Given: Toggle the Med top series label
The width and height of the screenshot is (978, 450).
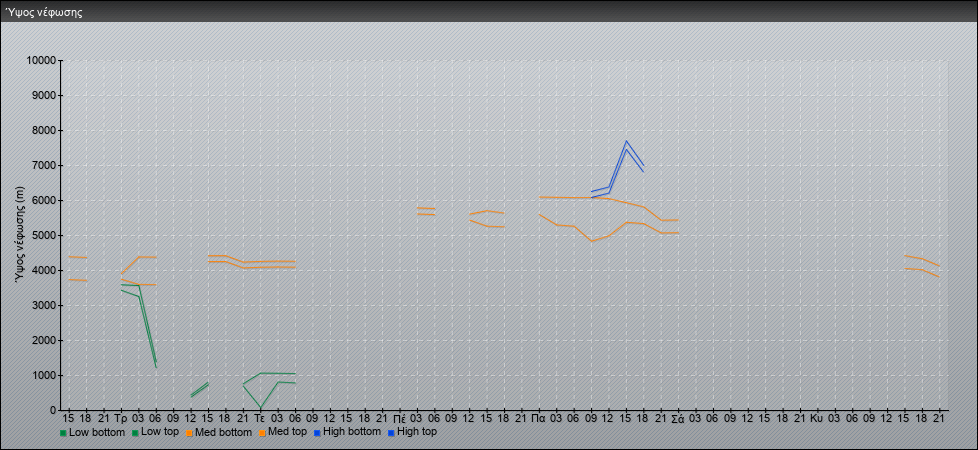Looking at the screenshot, I should 285,433.
